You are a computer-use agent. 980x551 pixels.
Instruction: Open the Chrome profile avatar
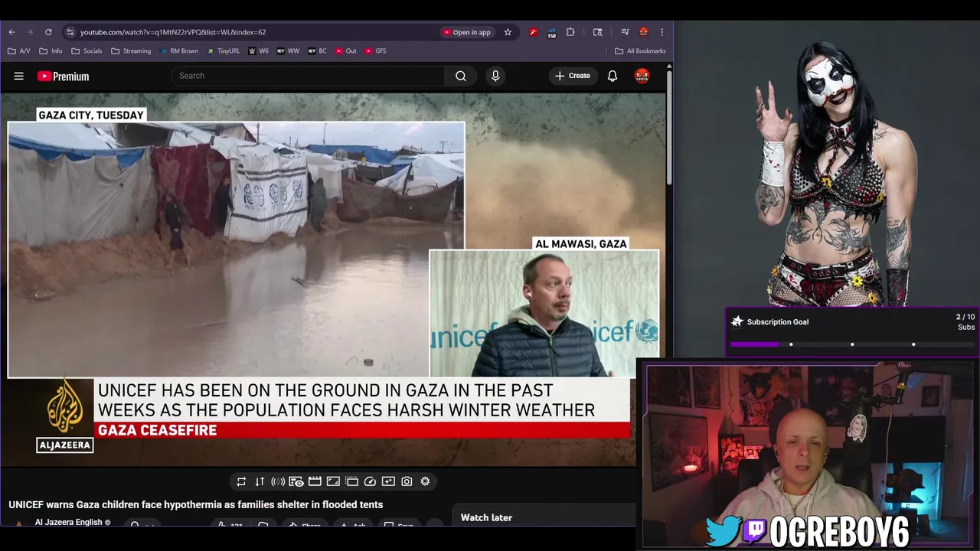tap(644, 32)
